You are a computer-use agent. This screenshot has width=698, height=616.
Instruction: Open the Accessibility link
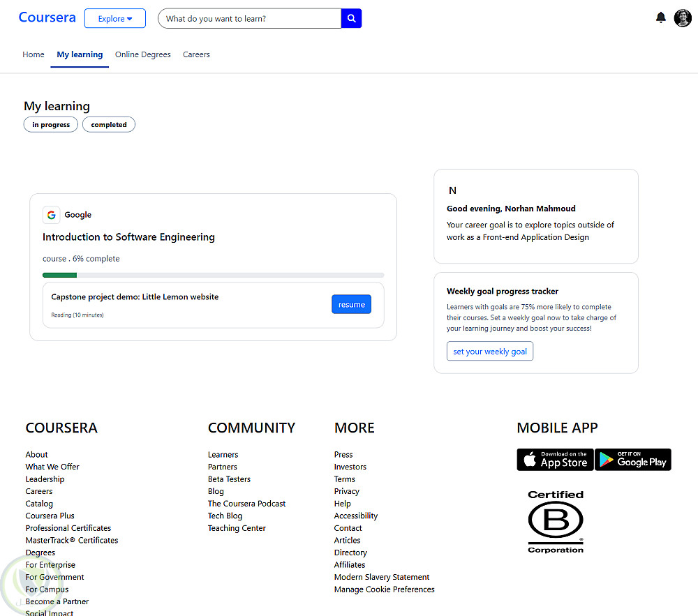(x=356, y=516)
